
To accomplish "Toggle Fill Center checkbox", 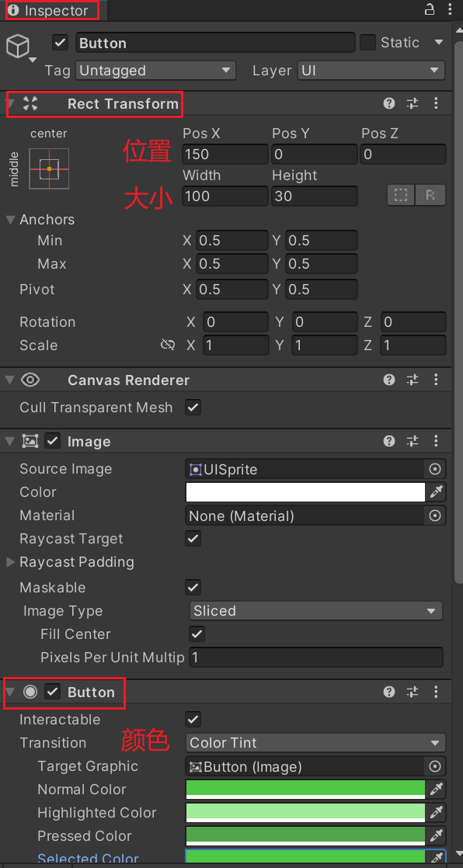I will [197, 634].
